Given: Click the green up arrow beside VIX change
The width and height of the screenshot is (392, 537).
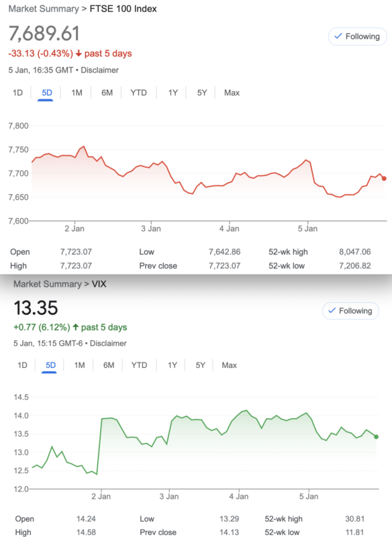Looking at the screenshot, I should 76,327.
